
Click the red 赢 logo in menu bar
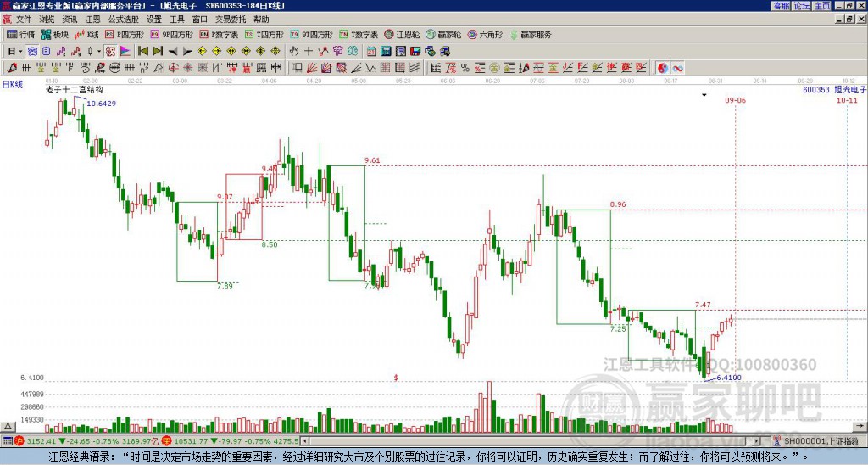coord(7,20)
